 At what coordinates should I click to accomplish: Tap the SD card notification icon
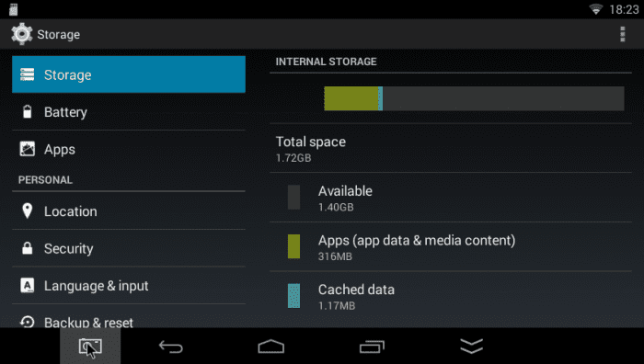click(x=14, y=9)
